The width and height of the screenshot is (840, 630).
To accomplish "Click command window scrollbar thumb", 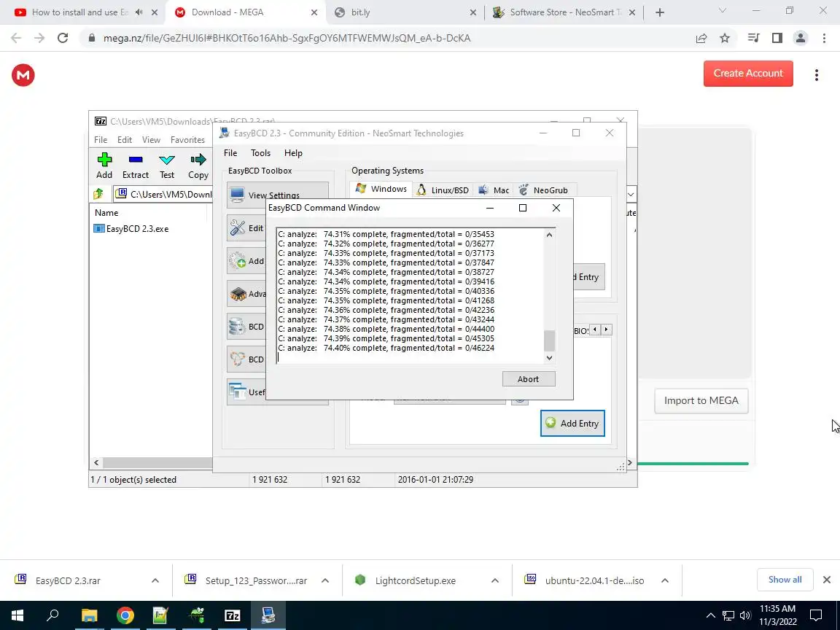I will 549,341.
